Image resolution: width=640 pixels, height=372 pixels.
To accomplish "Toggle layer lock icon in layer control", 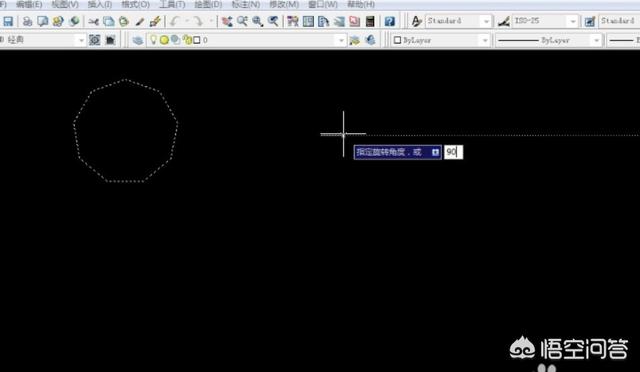I will point(187,40).
